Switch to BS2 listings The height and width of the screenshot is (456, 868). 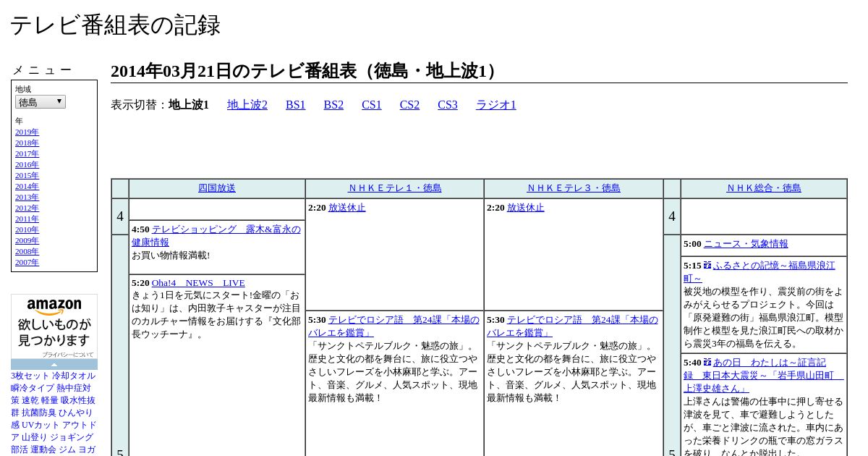(x=333, y=105)
